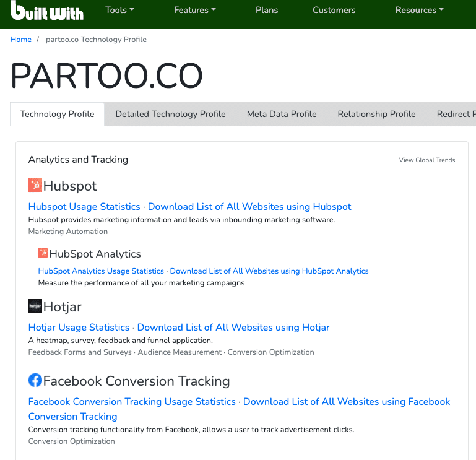Click the PARTOO.CO page title
The image size is (476, 460).
[106, 76]
